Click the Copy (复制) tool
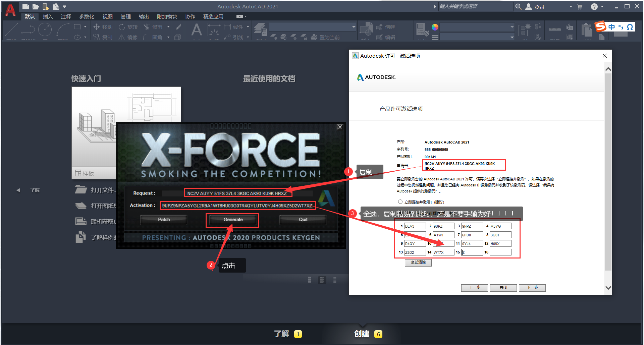Viewport: 644px width, 345px height. (x=103, y=37)
